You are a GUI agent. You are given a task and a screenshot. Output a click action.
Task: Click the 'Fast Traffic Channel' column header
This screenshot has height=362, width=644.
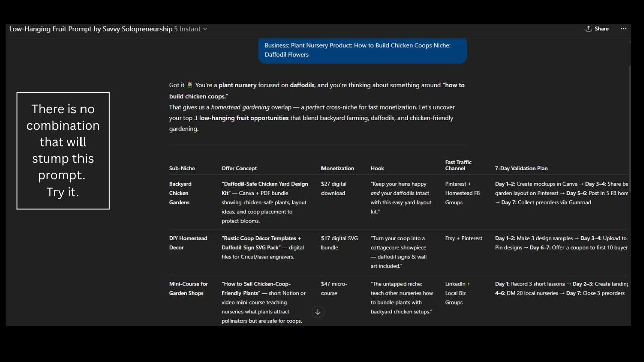click(x=458, y=165)
